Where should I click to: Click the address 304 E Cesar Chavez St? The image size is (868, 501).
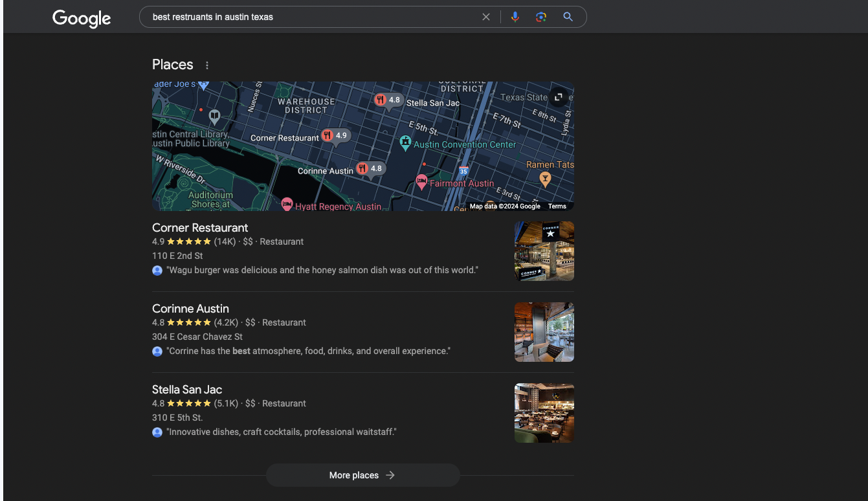click(197, 337)
